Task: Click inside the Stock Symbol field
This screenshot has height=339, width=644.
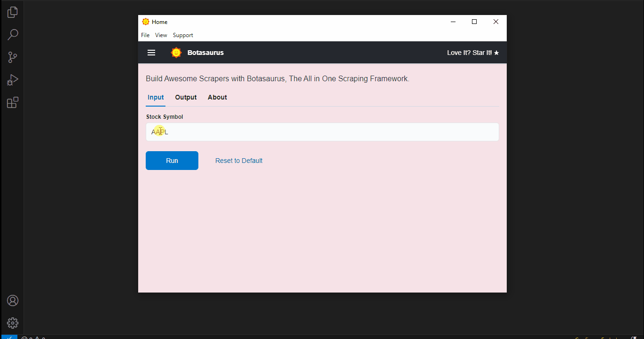Action: (322, 132)
